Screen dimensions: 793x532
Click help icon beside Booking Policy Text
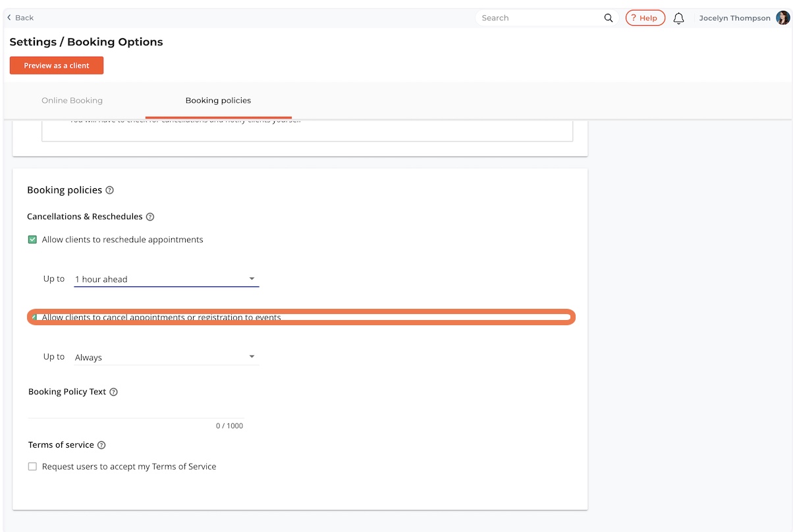click(x=113, y=392)
